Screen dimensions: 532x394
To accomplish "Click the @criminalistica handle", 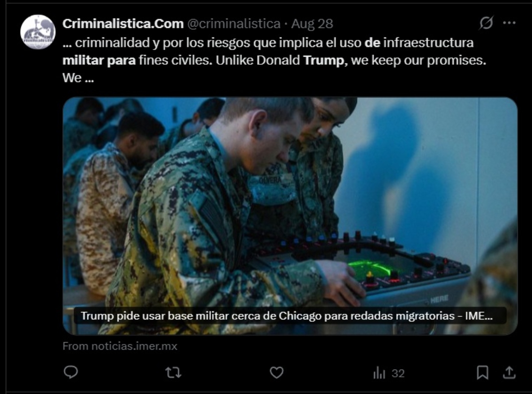I will tap(234, 23).
